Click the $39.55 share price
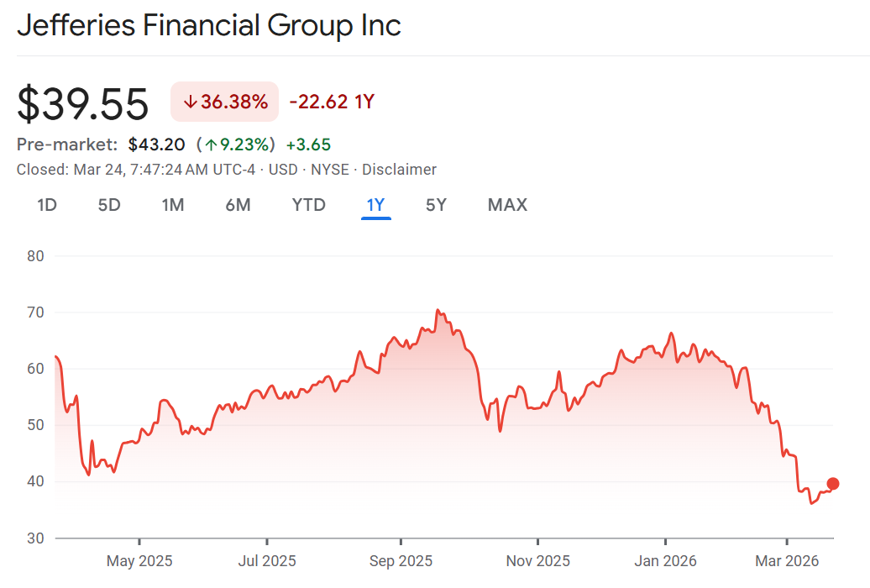 (83, 104)
